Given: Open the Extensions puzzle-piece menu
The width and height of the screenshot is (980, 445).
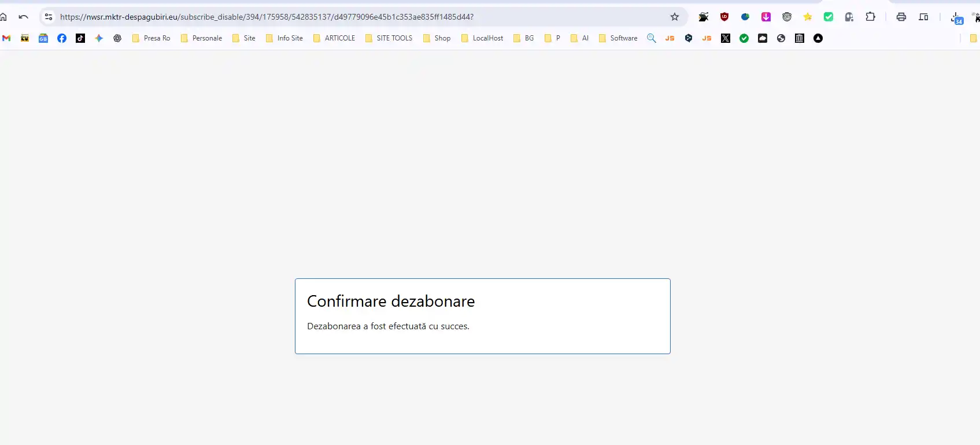Looking at the screenshot, I should point(870,17).
